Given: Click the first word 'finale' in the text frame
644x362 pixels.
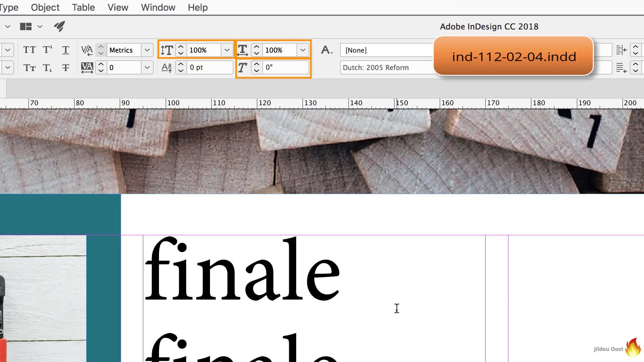Looking at the screenshot, I should pos(242,269).
